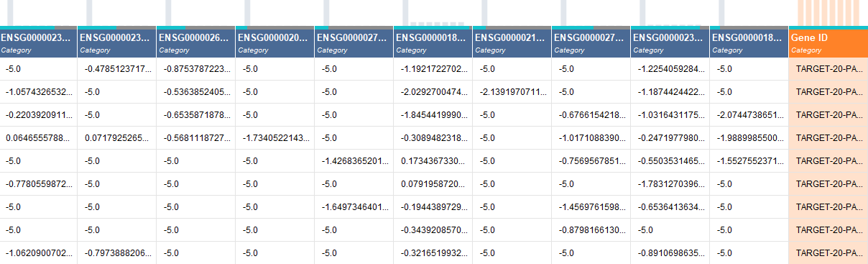Click cell -0.3439208570...
Viewport: 868px width, 264px height.
point(433,230)
